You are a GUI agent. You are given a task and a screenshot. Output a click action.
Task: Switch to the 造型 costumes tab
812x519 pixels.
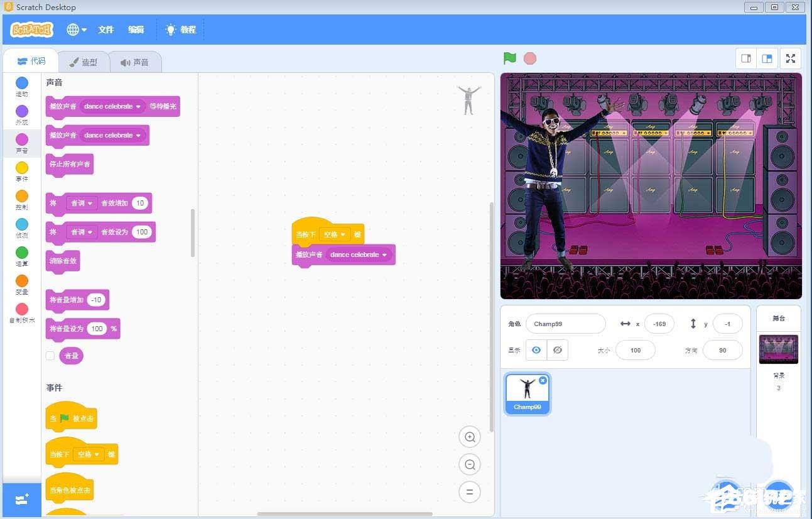click(84, 62)
